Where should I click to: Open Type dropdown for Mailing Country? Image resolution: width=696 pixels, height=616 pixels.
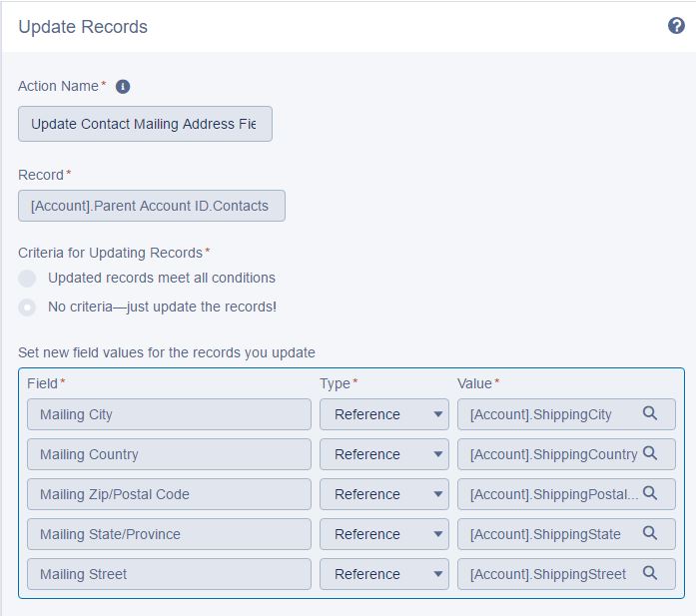coord(383,454)
